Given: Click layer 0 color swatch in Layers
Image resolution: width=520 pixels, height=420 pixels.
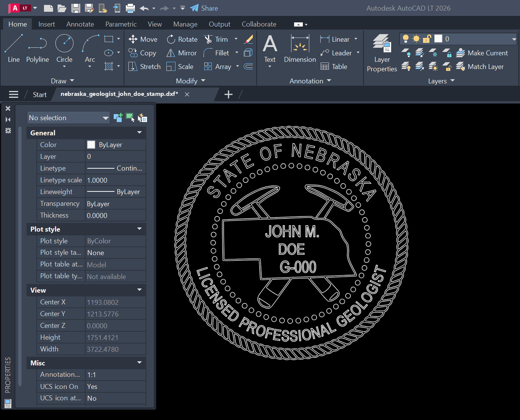Looking at the screenshot, I should coord(438,39).
